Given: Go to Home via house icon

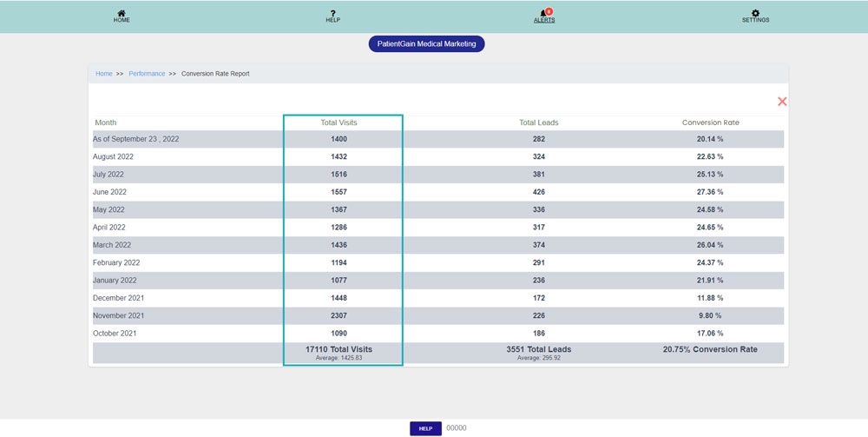Looking at the screenshot, I should [x=122, y=13].
